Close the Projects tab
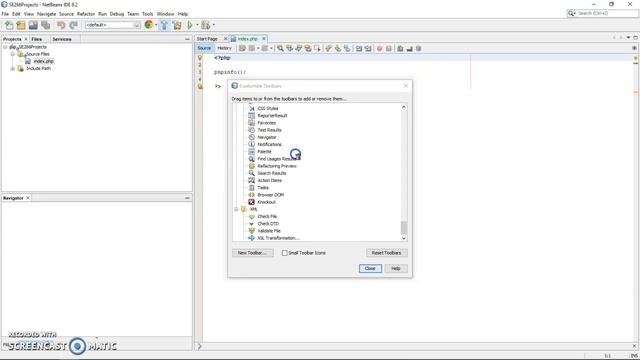Screen dimensions: 640x360 coord(26,39)
